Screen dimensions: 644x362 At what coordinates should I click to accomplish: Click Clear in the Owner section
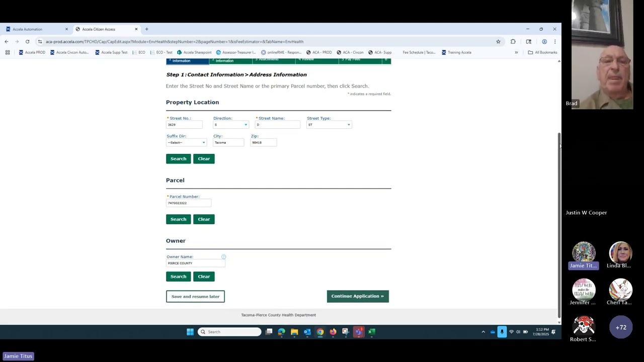[204, 277]
